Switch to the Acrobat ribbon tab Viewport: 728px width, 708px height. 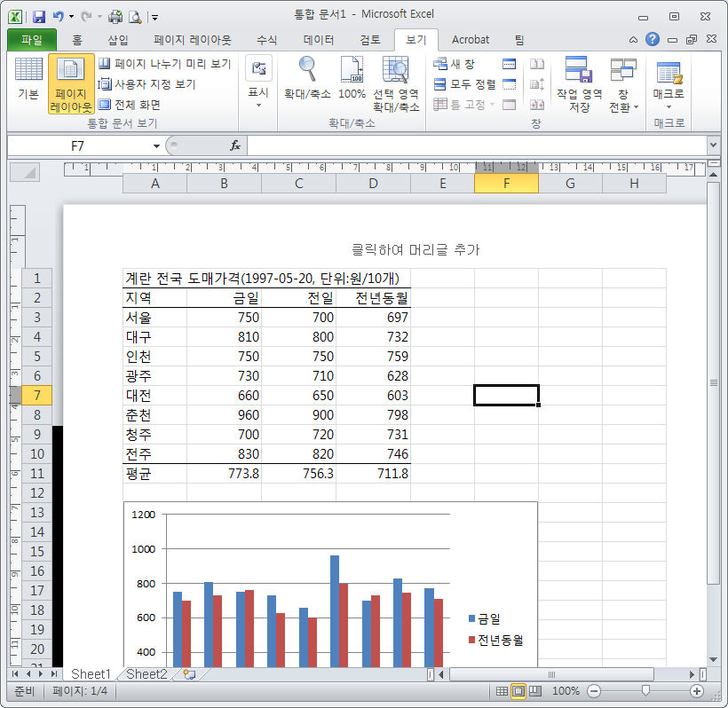point(471,40)
